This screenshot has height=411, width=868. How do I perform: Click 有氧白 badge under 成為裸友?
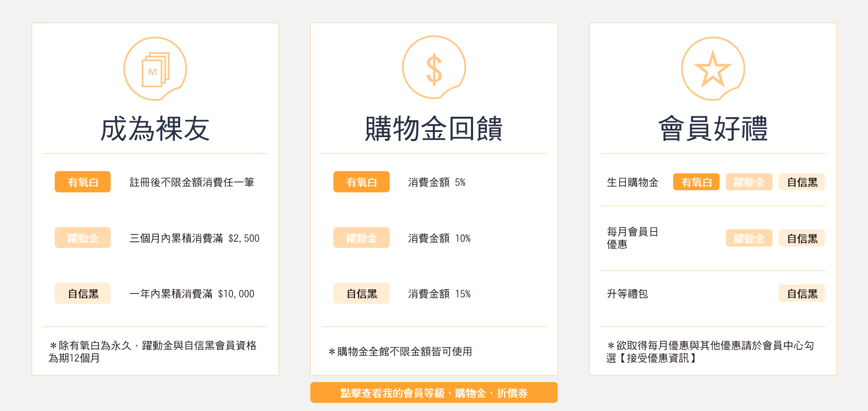pyautogui.click(x=82, y=182)
